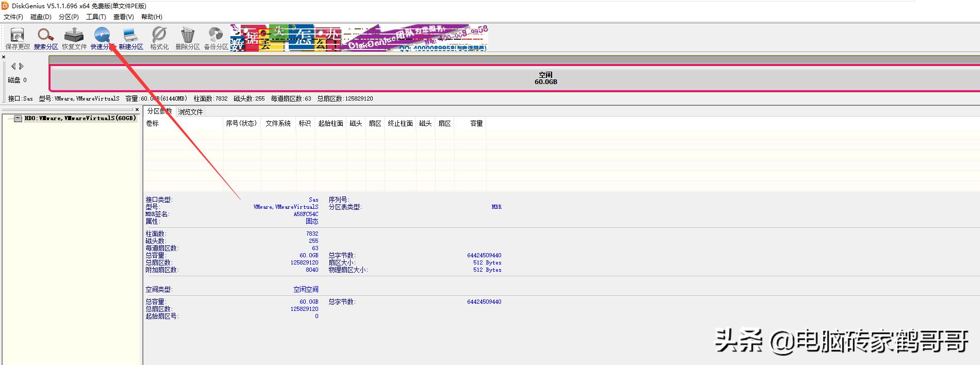Go to previous disk with left arrow
The image size is (980, 365).
coord(13,66)
